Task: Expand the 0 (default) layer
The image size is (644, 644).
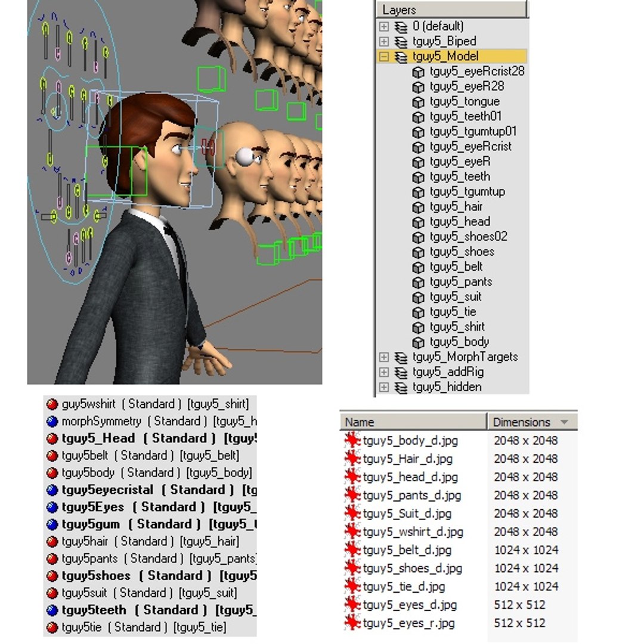Action: (x=383, y=26)
